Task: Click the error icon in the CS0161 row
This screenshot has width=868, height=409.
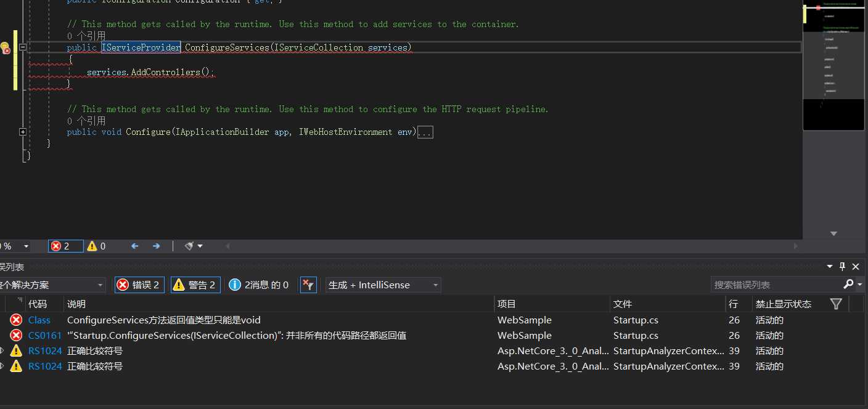Action: tap(16, 335)
